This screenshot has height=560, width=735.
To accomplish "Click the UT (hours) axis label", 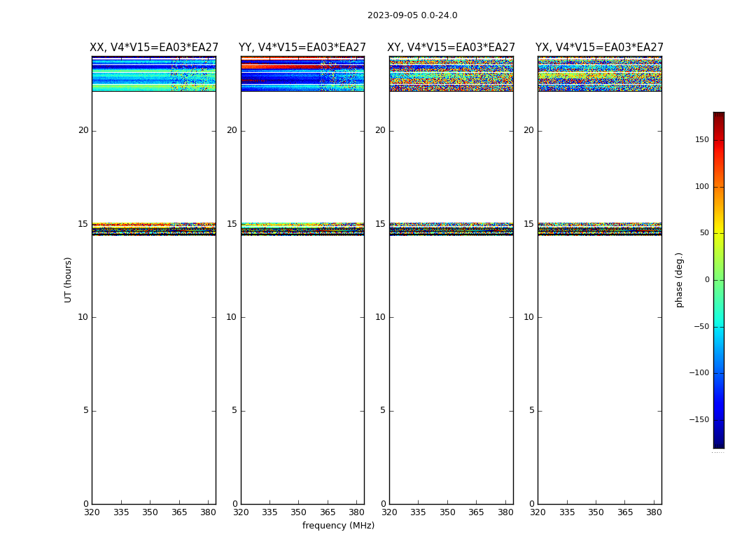I will 68,280.
